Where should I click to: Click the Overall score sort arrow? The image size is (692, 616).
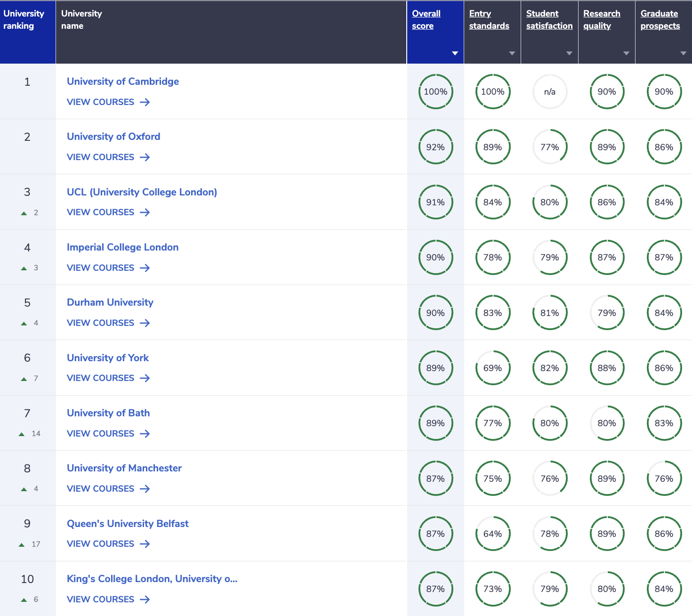455,53
